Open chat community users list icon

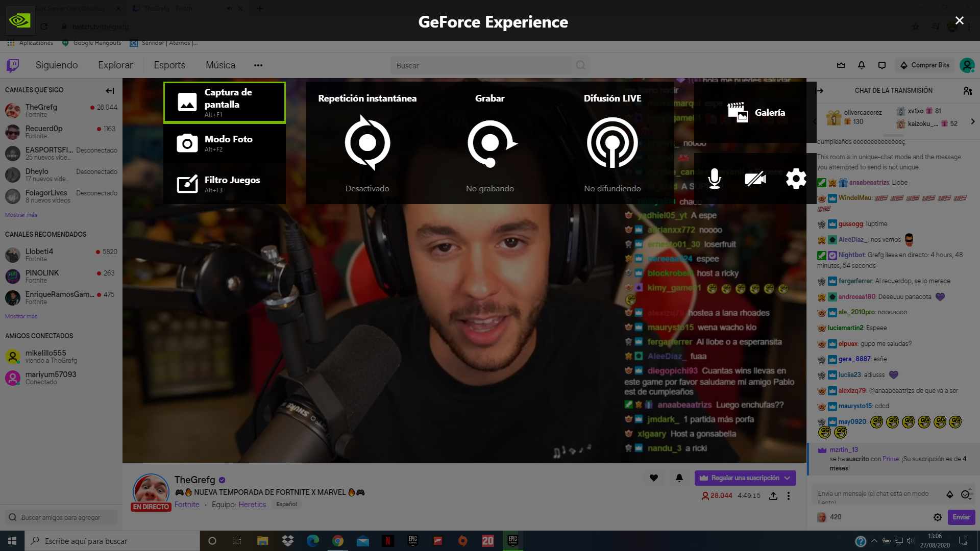click(x=968, y=91)
